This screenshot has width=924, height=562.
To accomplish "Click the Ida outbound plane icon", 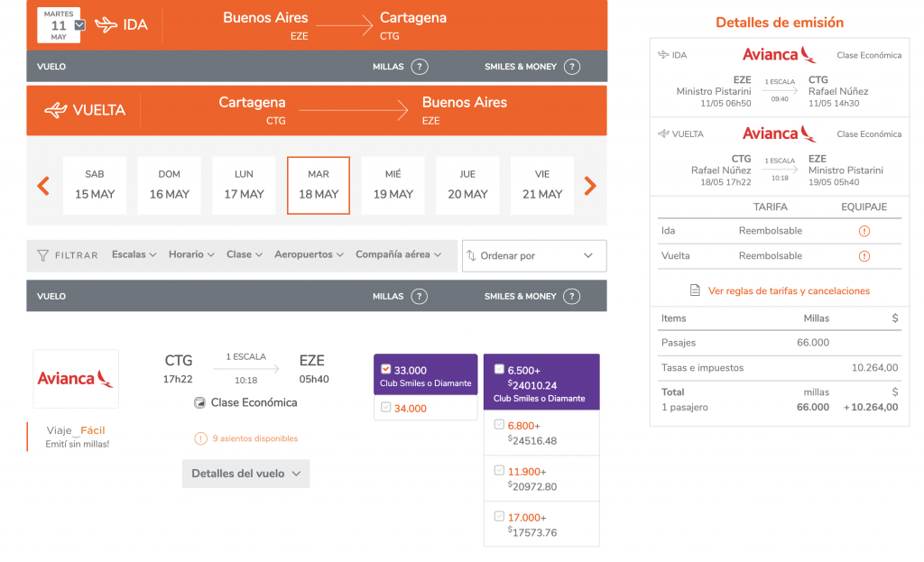I will (x=106, y=24).
